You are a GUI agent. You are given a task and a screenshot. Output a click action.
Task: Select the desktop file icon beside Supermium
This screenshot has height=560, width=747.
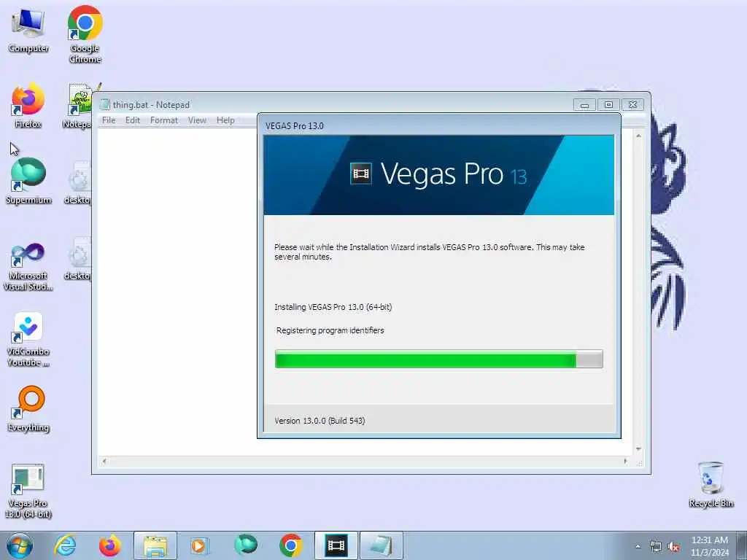79,183
